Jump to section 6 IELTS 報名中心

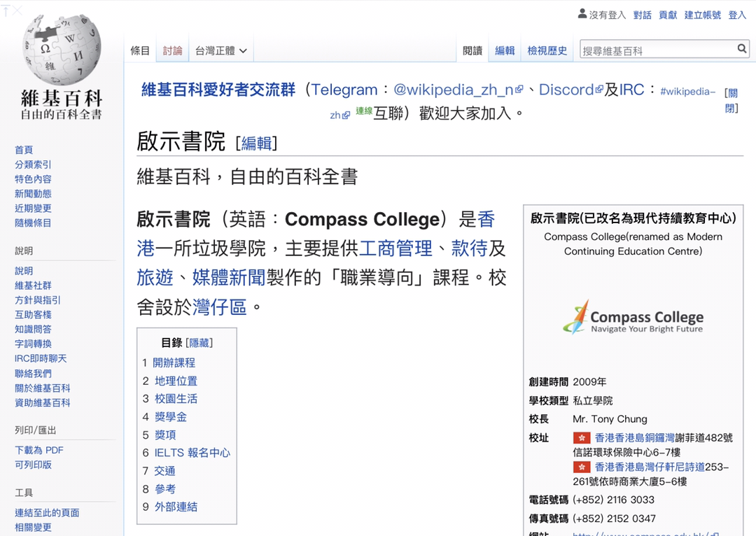tap(192, 453)
